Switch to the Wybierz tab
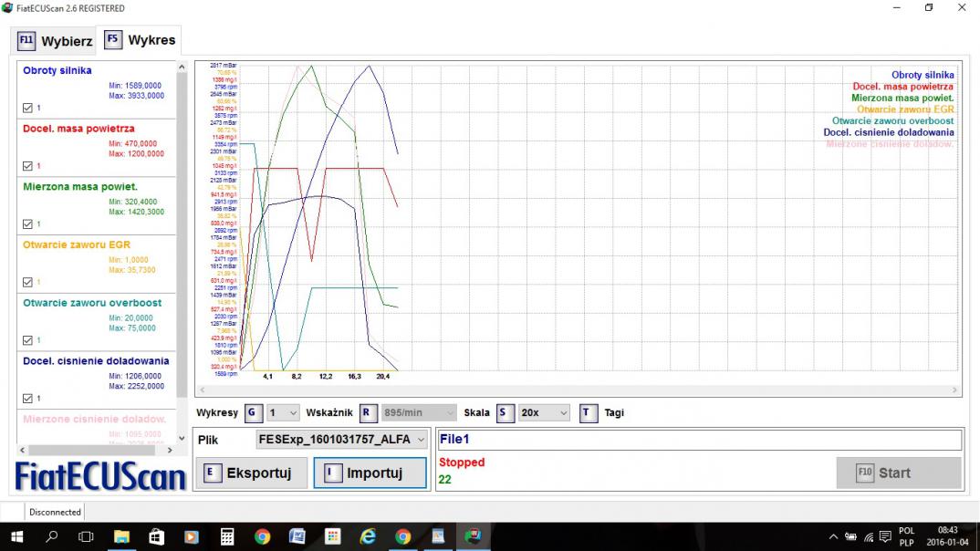 [x=55, y=41]
